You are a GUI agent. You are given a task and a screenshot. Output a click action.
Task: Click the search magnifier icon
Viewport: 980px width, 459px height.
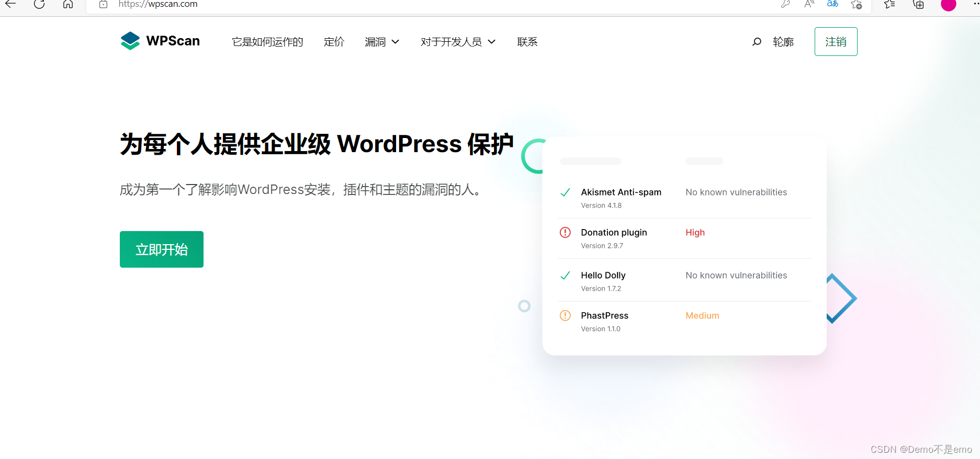pyautogui.click(x=757, y=42)
